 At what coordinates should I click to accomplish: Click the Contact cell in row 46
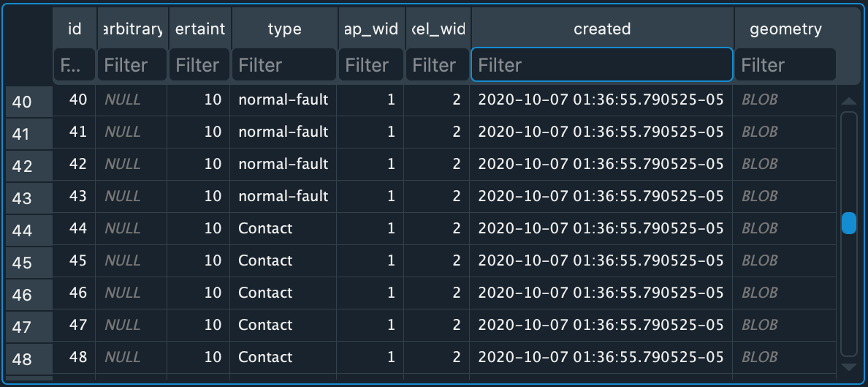coord(265,293)
